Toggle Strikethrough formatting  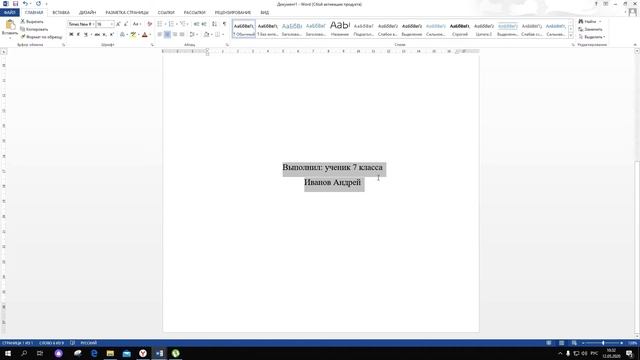coord(97,34)
